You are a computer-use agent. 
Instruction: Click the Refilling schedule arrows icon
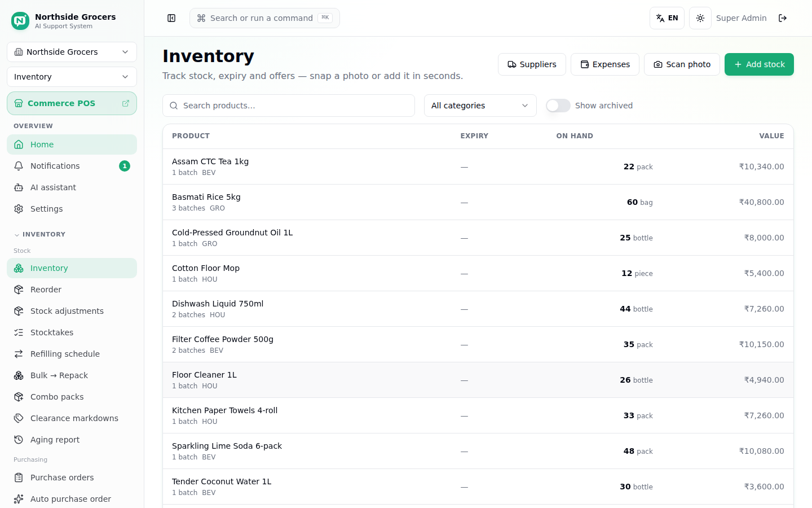point(19,354)
